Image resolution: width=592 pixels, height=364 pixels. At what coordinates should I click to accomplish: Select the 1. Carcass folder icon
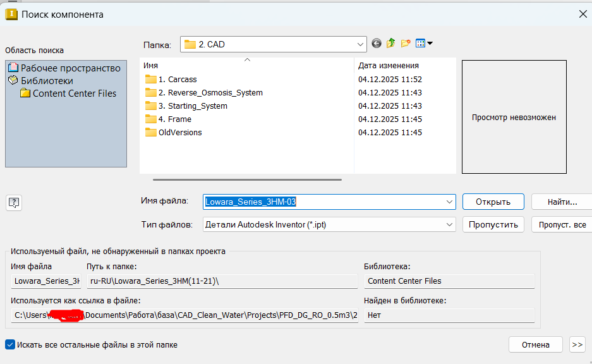point(150,79)
